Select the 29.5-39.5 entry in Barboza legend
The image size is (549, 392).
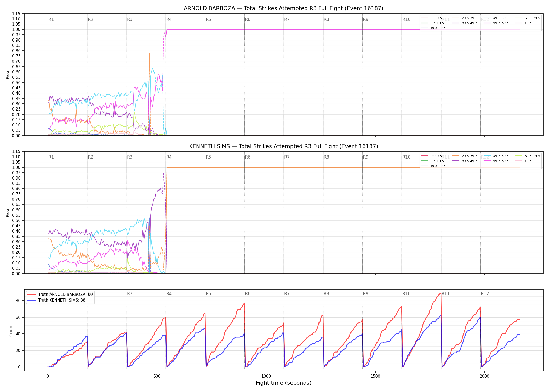[x=465, y=18]
